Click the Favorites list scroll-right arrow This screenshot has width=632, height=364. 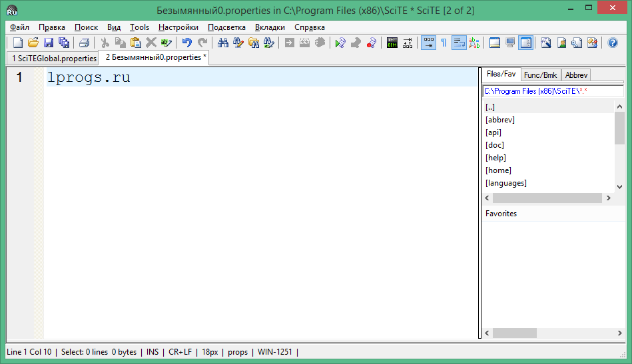click(x=619, y=333)
